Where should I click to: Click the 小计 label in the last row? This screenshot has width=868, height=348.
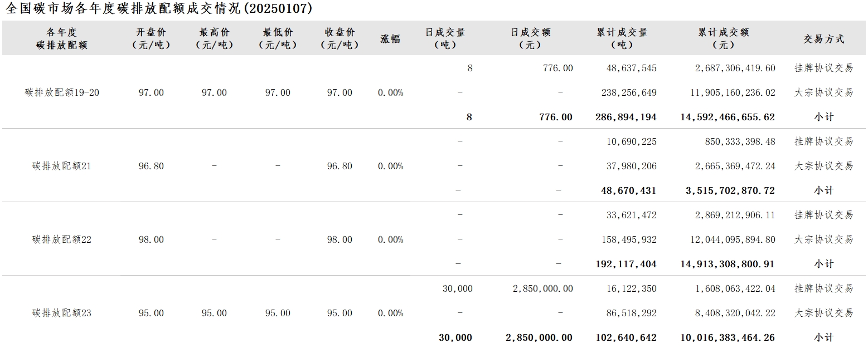click(x=823, y=337)
